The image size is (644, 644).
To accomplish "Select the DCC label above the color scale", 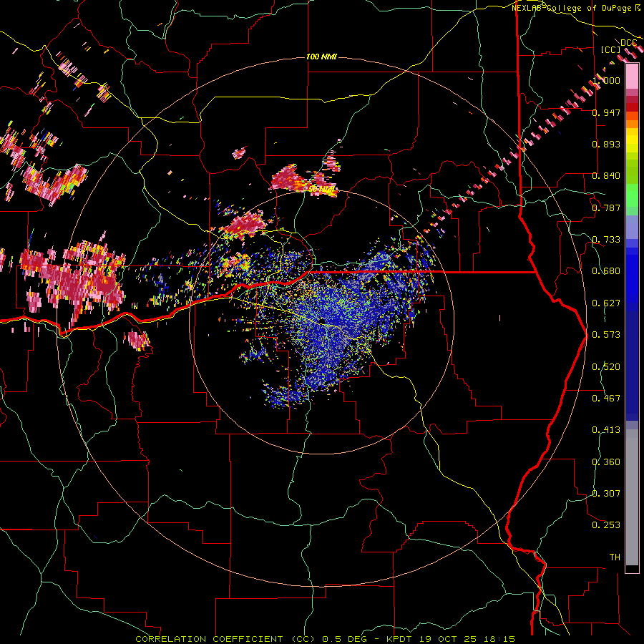I will 629,43.
